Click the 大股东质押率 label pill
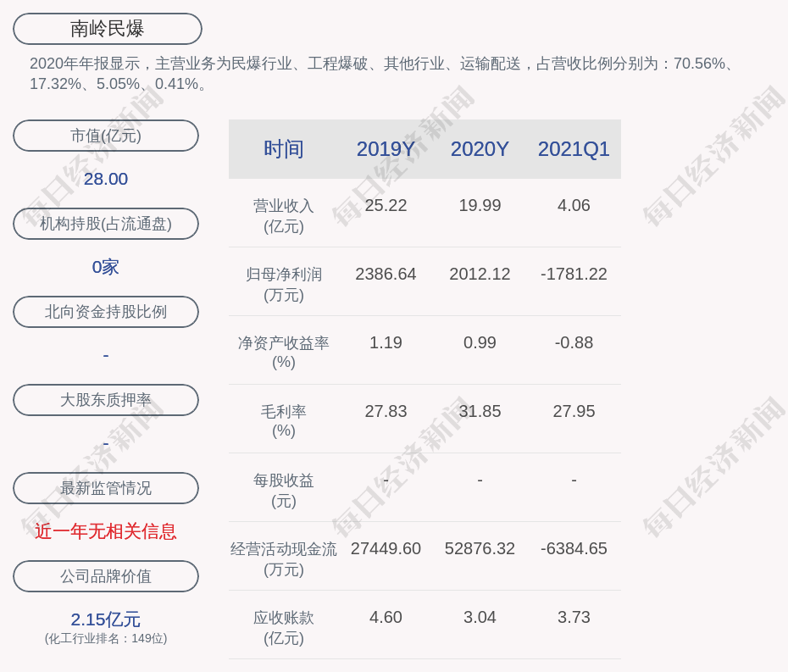788x672 pixels. (106, 400)
